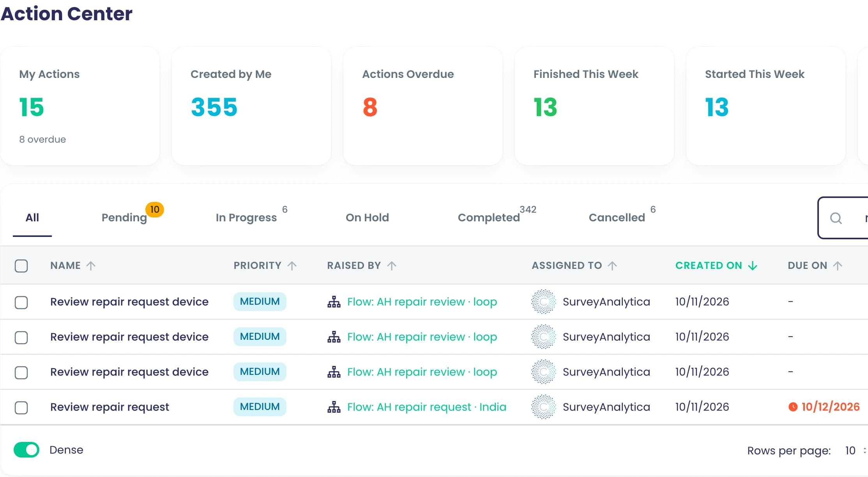This screenshot has height=477, width=868.
Task: Click sort arrow next to RAISED BY column
Action: (392, 266)
